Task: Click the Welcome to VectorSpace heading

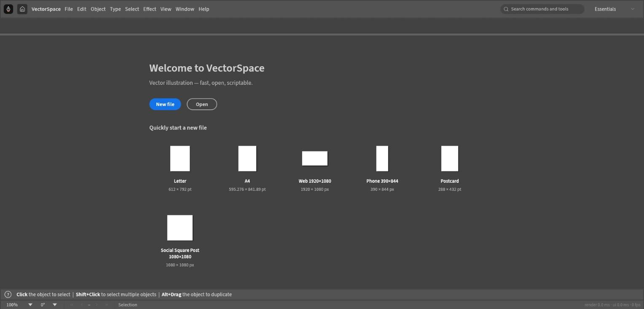Action: coord(207,68)
